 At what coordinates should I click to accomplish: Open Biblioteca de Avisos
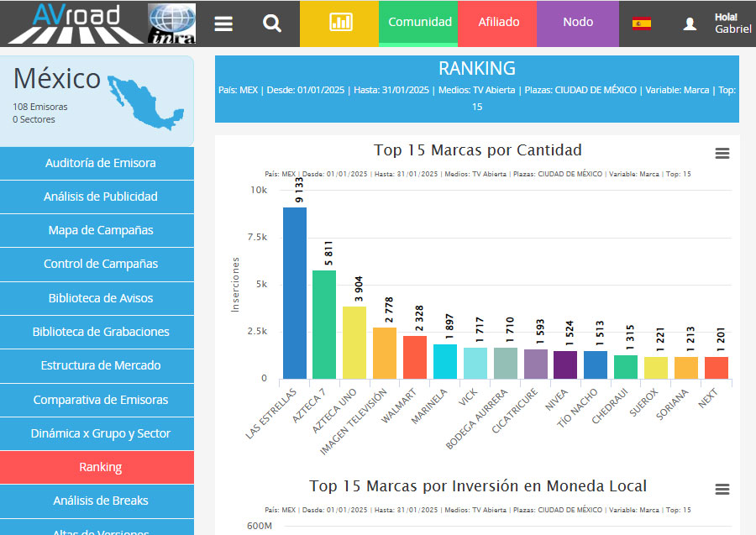click(97, 298)
